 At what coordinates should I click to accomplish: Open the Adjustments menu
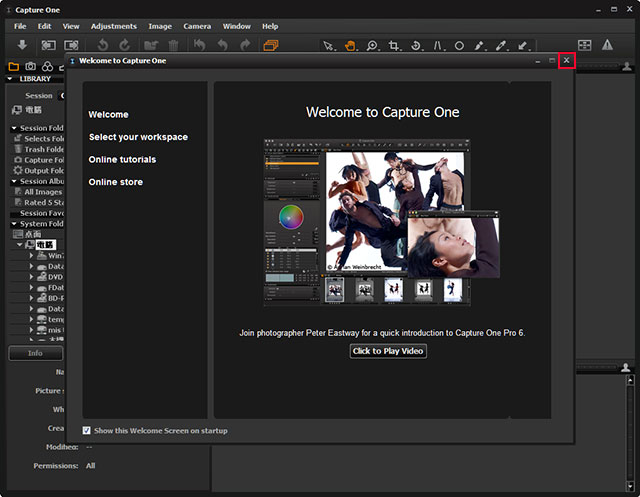pos(113,26)
